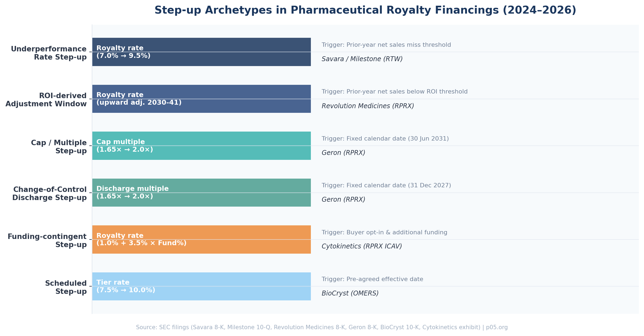The image size is (644, 336).
Task: Click the dark navy Royalty rate 7.0% bar
Action: coord(201,52)
